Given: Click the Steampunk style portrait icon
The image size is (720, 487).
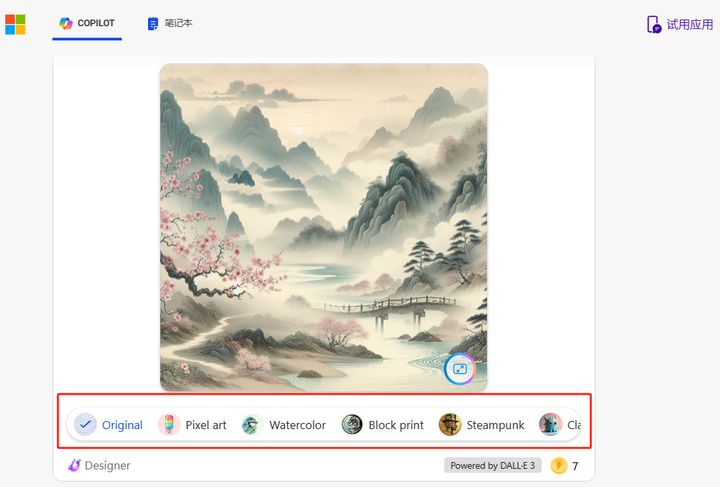Looking at the screenshot, I should coord(450,425).
